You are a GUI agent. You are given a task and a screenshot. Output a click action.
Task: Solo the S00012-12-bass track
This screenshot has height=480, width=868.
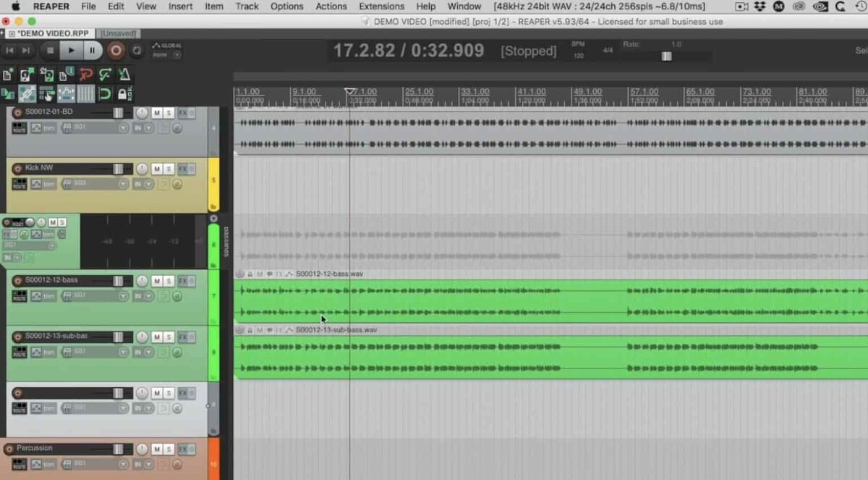pyautogui.click(x=169, y=281)
